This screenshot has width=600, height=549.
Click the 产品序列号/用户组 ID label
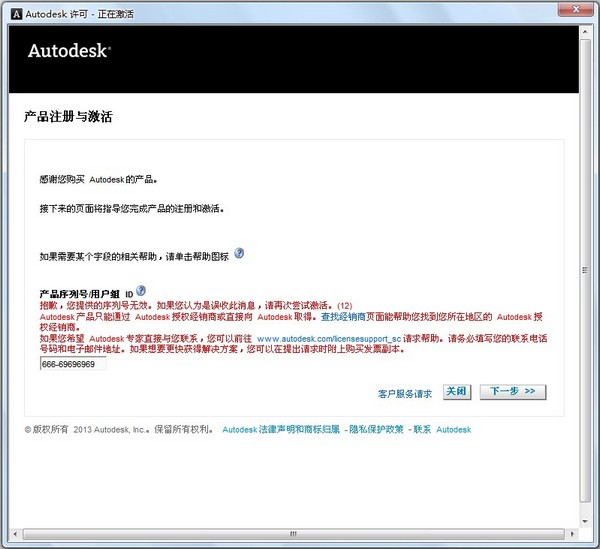pos(86,294)
